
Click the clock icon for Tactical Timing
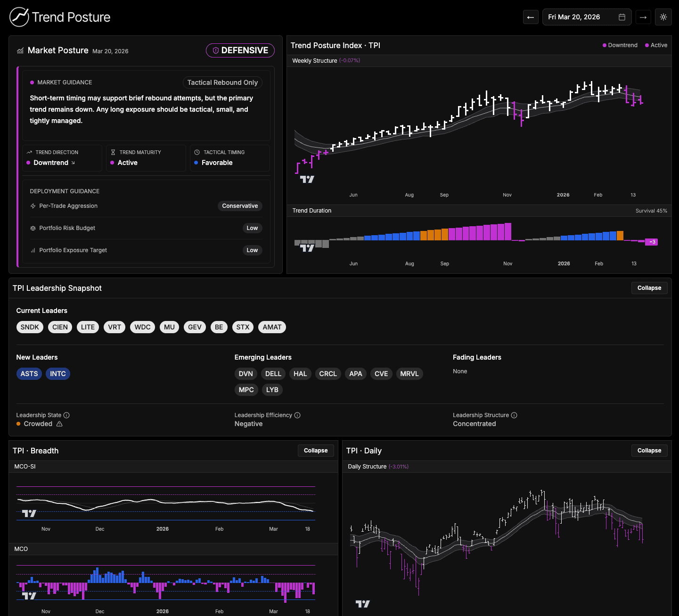pyautogui.click(x=197, y=152)
